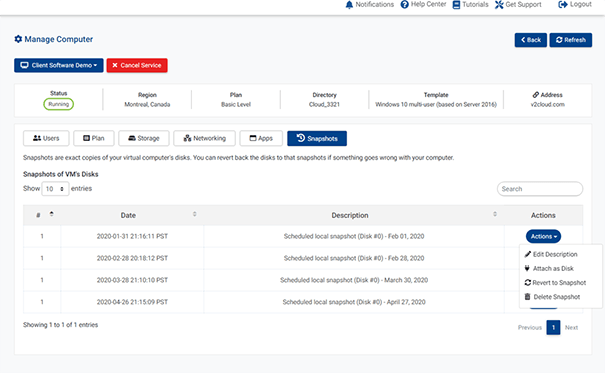Click the Tutorials book icon
This screenshot has width=605, height=373.
click(456, 5)
